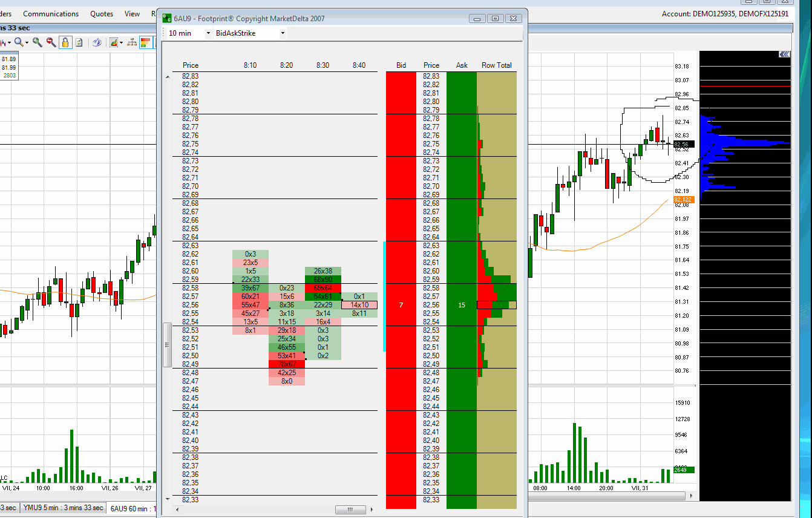Screen dimensions: 812x518
Task: Maximize the Footprint window
Action: (x=495, y=18)
